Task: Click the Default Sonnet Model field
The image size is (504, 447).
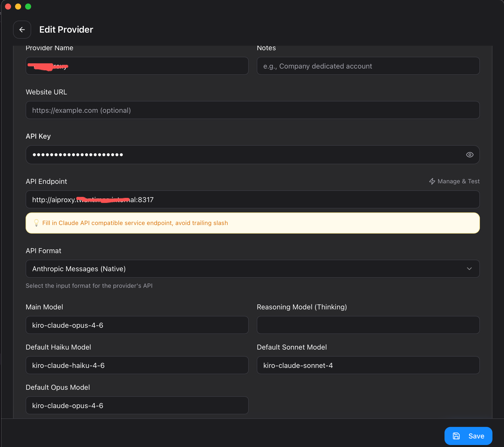Action: point(368,365)
